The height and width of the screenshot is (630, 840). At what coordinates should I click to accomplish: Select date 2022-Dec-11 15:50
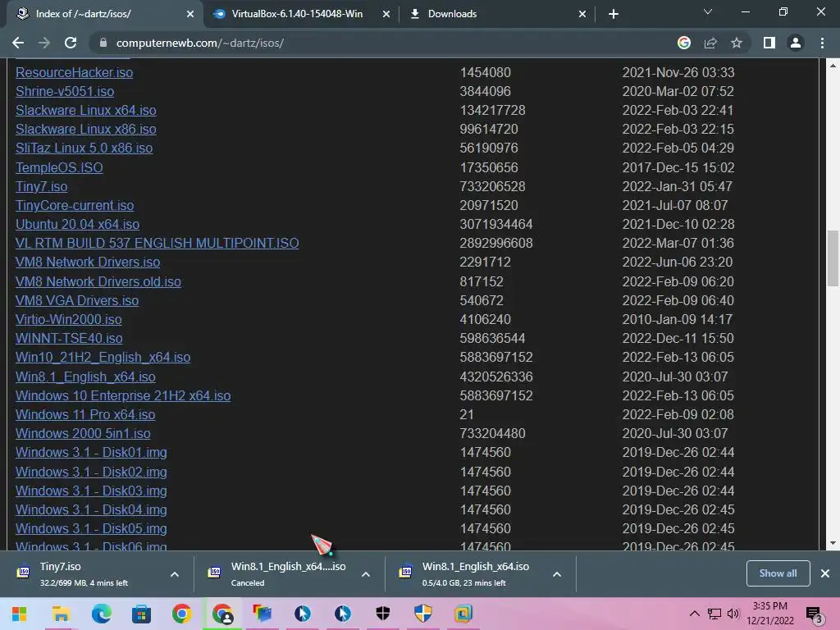pyautogui.click(x=678, y=339)
